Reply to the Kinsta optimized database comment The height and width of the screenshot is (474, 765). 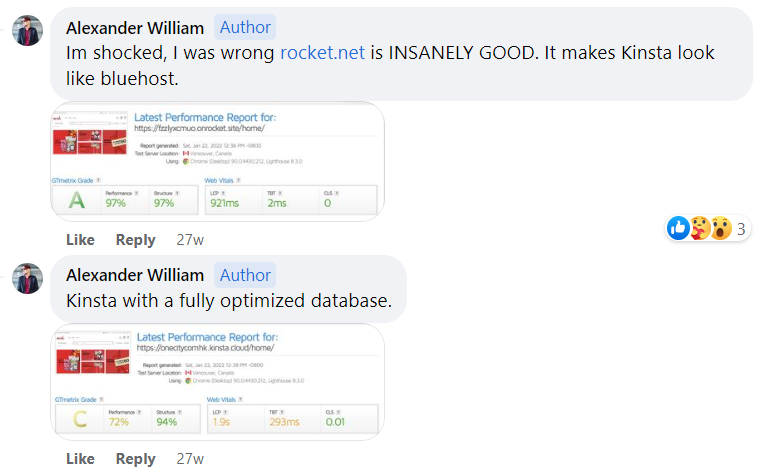point(136,459)
